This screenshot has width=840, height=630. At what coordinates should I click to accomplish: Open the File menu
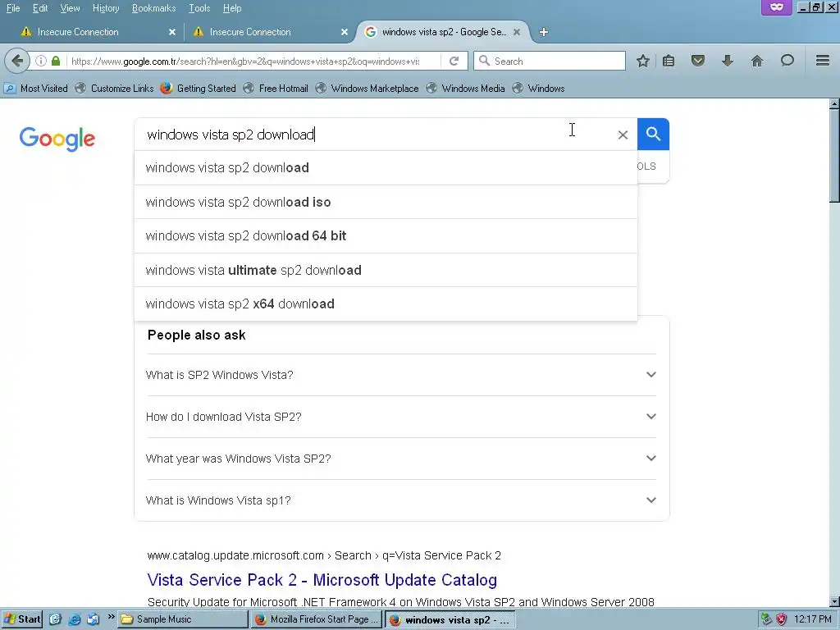(13, 8)
